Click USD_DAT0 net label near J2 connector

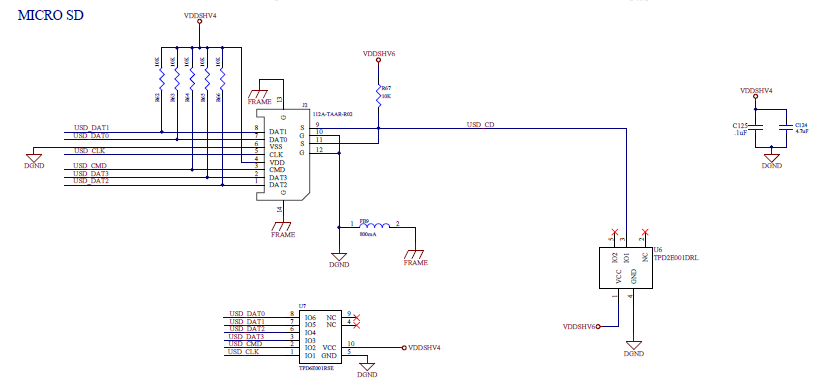click(x=91, y=136)
